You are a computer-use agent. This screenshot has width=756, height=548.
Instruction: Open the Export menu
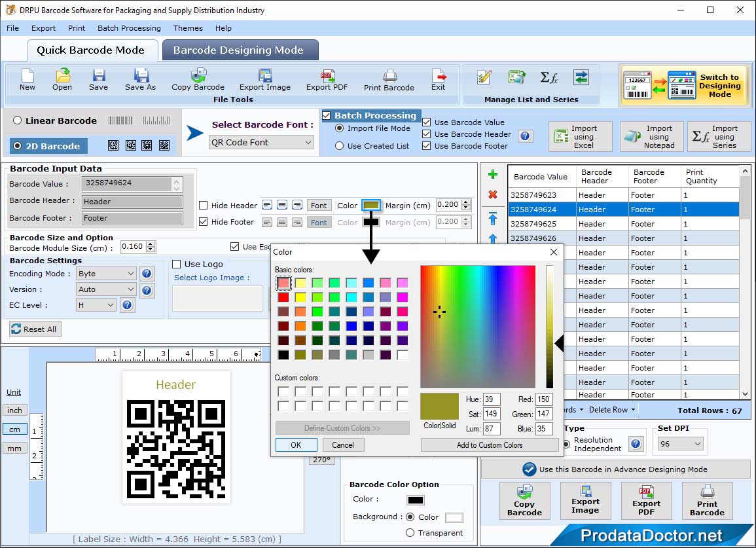pyautogui.click(x=43, y=28)
